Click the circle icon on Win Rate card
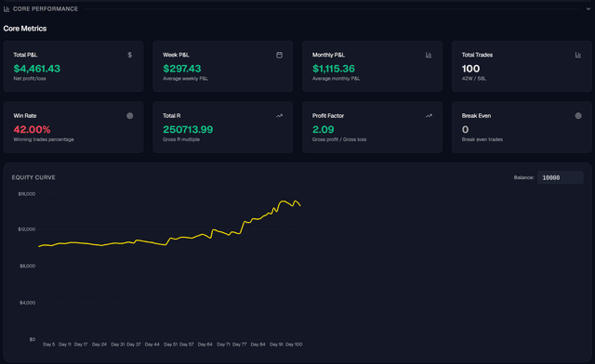The width and height of the screenshot is (595, 364). (x=130, y=116)
